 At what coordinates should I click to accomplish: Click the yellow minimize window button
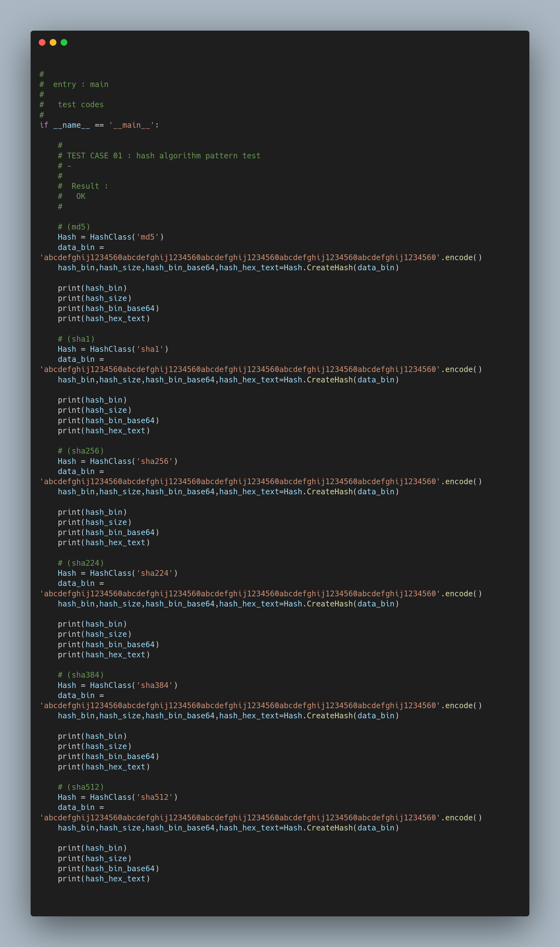(53, 43)
